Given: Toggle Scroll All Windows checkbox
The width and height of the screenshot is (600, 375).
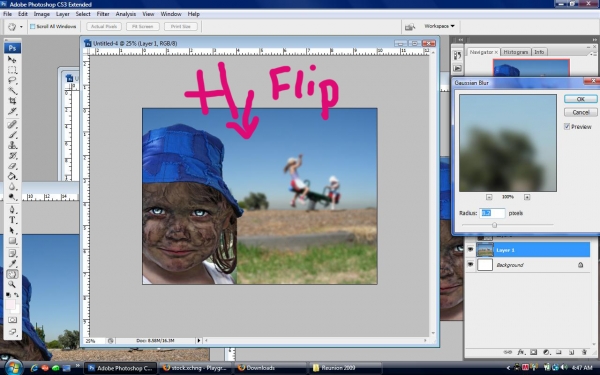Looking at the screenshot, I should [33, 26].
